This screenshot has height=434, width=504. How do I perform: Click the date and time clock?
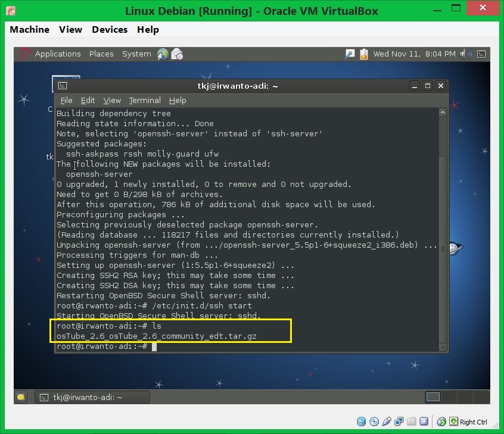tap(414, 54)
